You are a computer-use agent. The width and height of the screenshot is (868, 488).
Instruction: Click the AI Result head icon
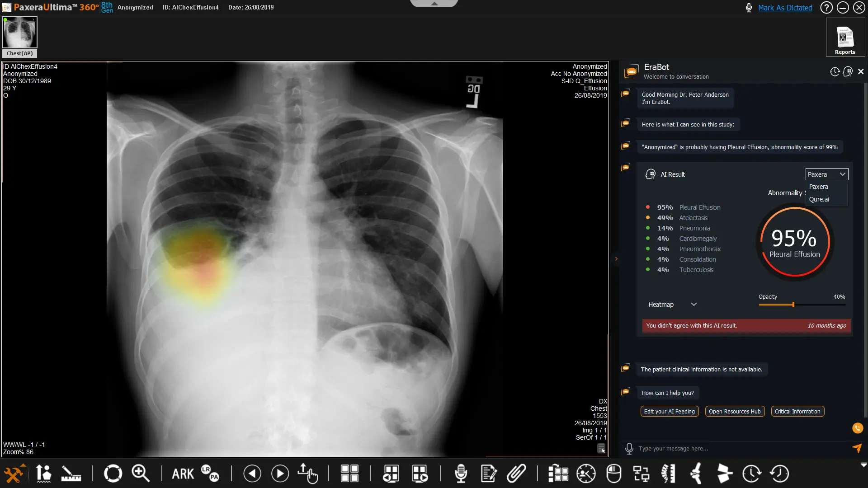point(650,174)
